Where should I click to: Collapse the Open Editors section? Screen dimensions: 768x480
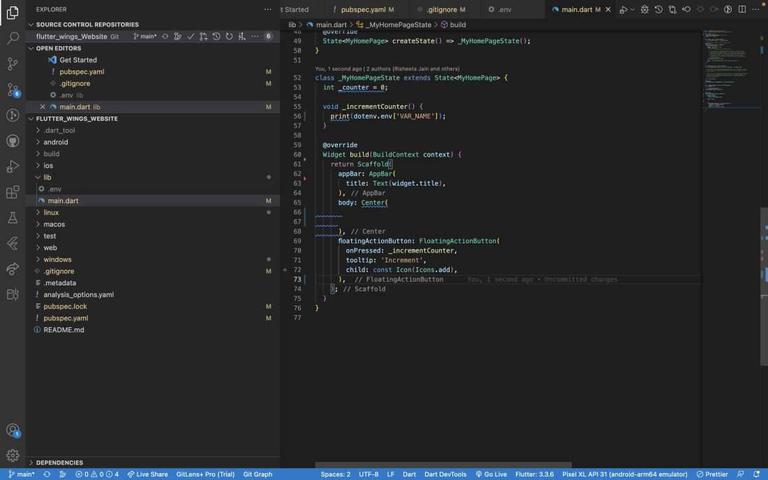click(31, 48)
